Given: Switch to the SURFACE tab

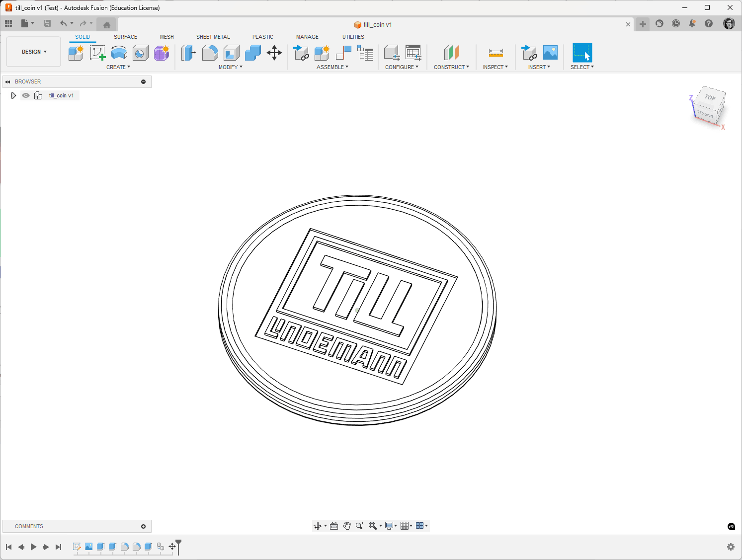Looking at the screenshot, I should [x=125, y=37].
